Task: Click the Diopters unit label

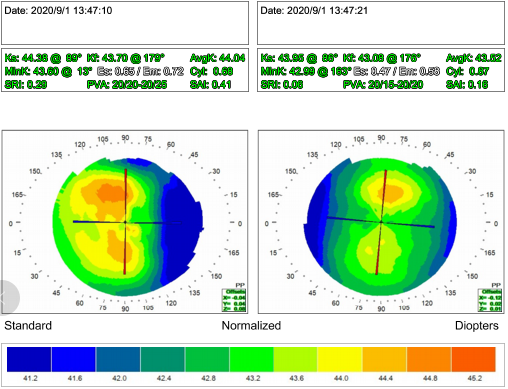Action: click(477, 325)
